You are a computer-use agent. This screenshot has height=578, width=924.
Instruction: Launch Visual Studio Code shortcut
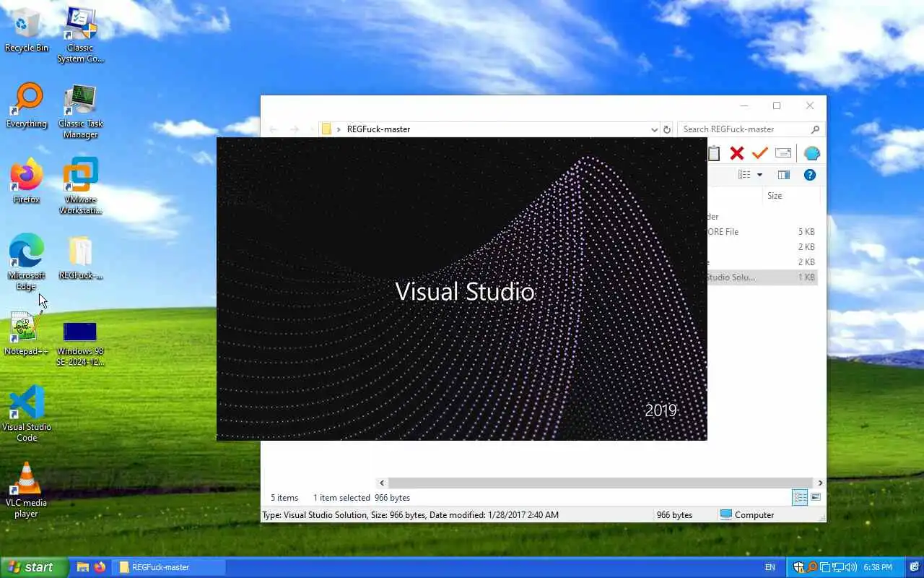click(27, 413)
